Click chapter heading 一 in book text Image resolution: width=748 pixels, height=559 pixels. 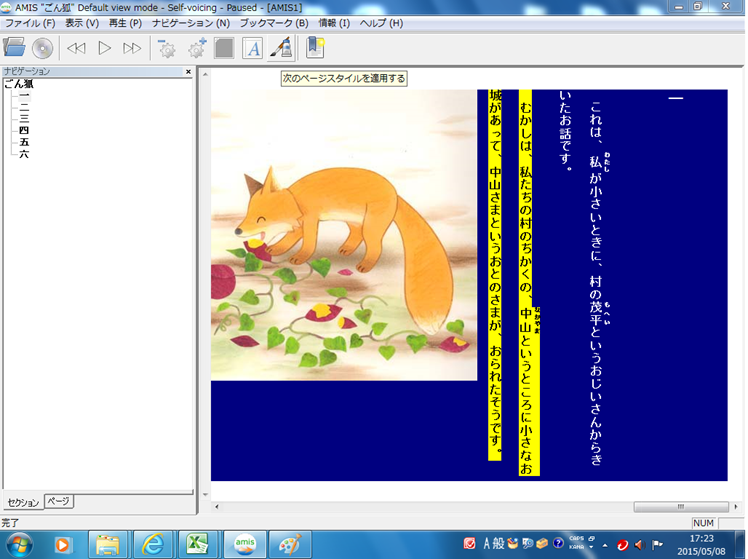(x=675, y=98)
